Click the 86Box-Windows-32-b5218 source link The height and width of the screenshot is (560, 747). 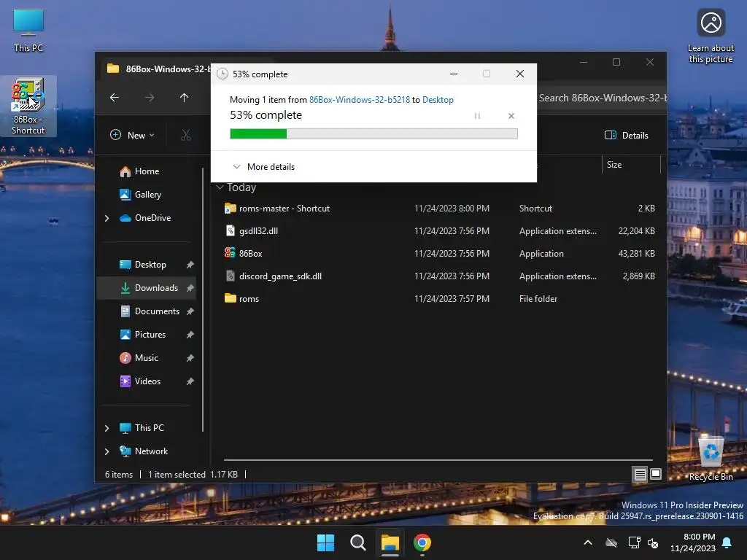click(x=359, y=100)
